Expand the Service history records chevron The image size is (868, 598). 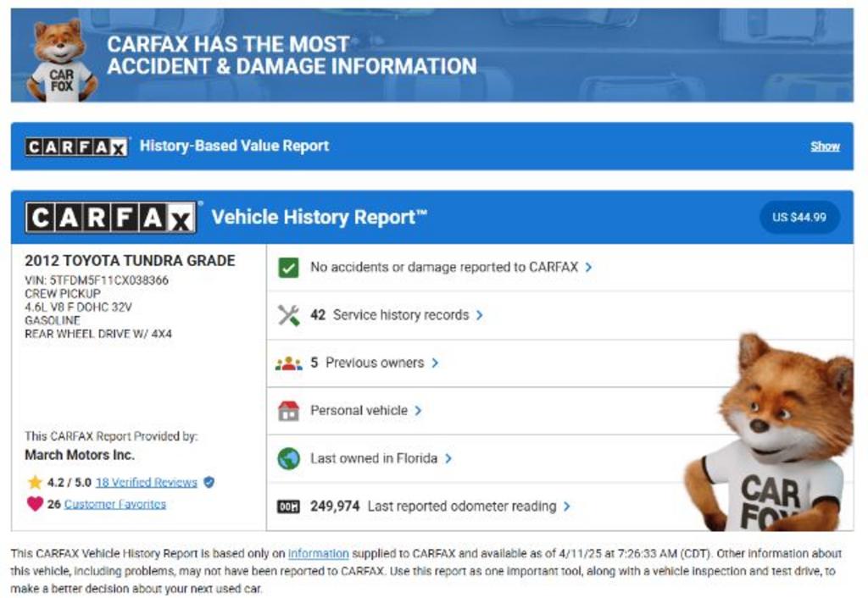coord(480,315)
